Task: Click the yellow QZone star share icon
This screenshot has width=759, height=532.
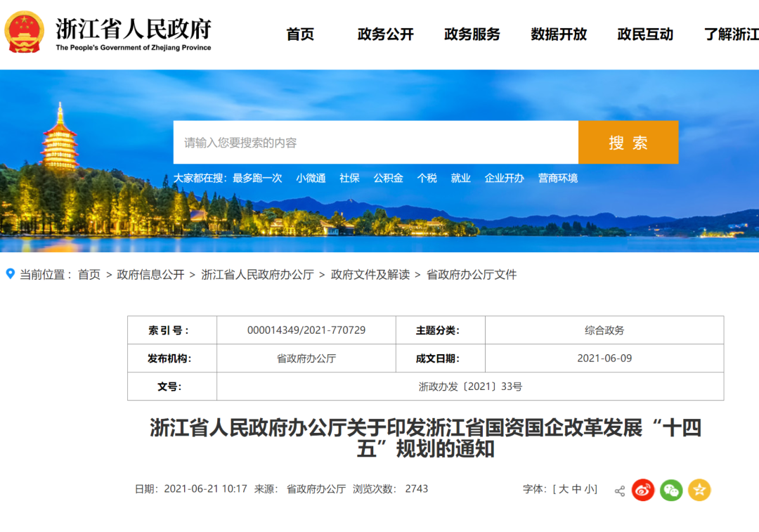Action: tap(699, 490)
